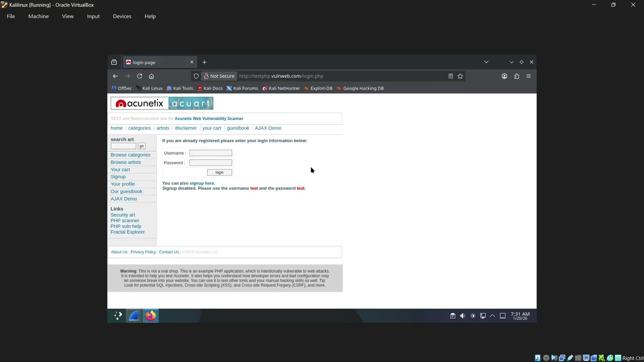
Task: Reload the login page
Action: [139, 76]
